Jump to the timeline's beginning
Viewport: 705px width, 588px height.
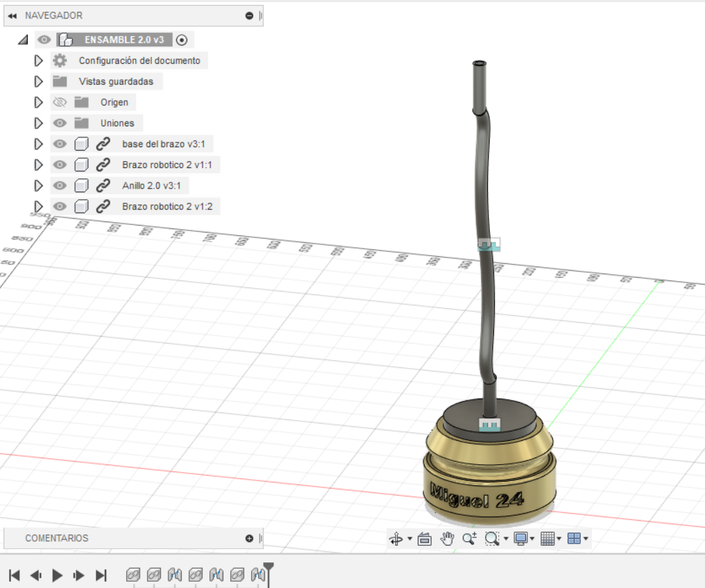(14, 575)
